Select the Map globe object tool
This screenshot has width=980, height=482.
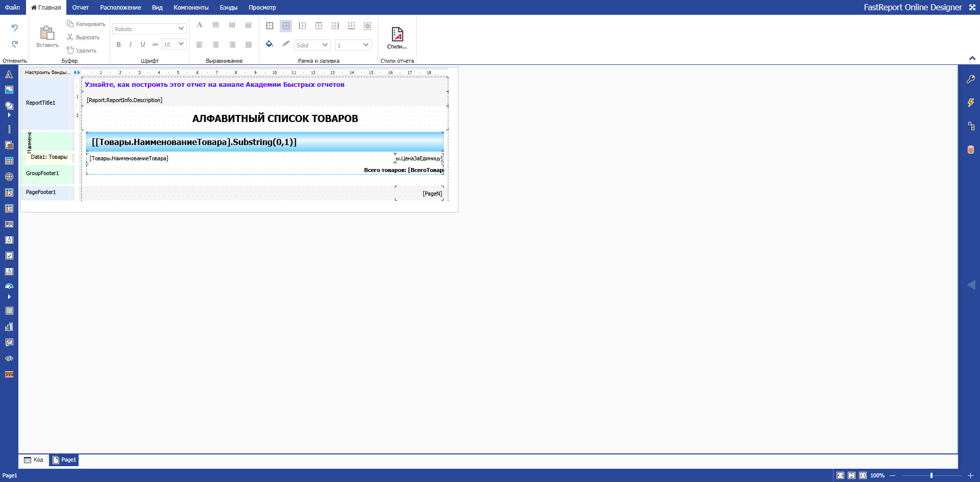(x=9, y=177)
